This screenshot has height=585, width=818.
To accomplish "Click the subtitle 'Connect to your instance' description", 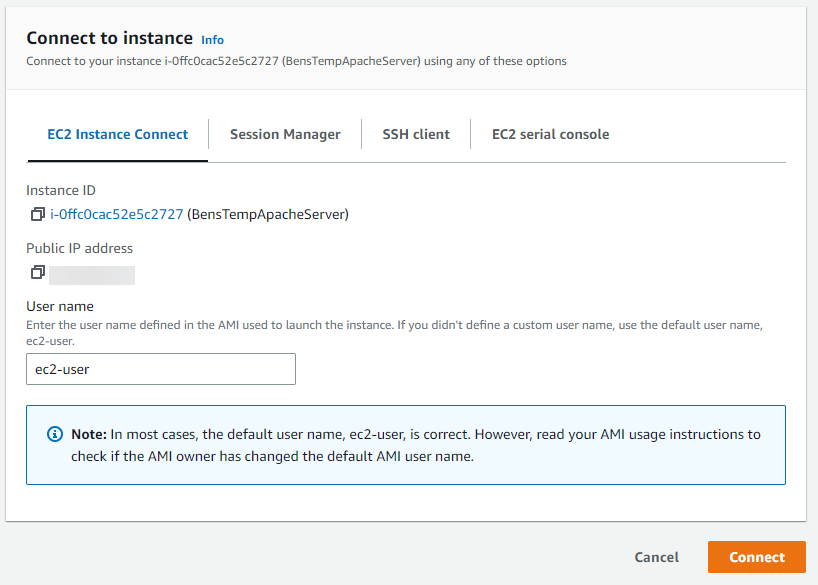I will click(296, 61).
